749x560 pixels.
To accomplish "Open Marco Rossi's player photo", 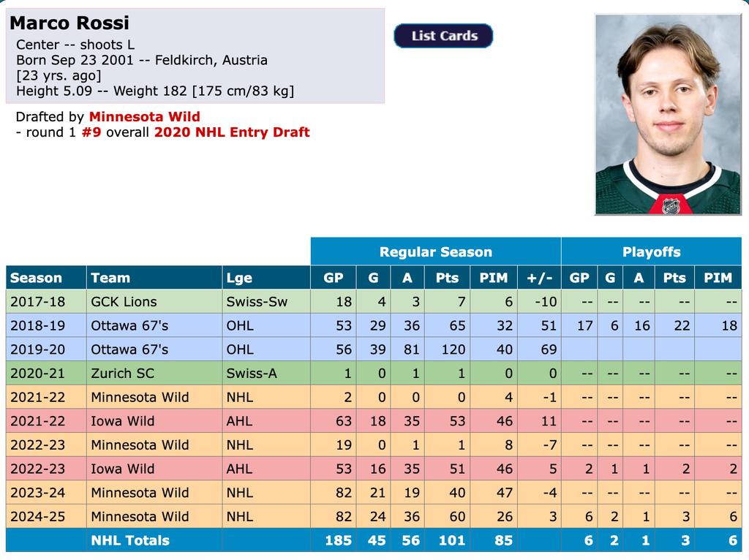I will [x=669, y=114].
